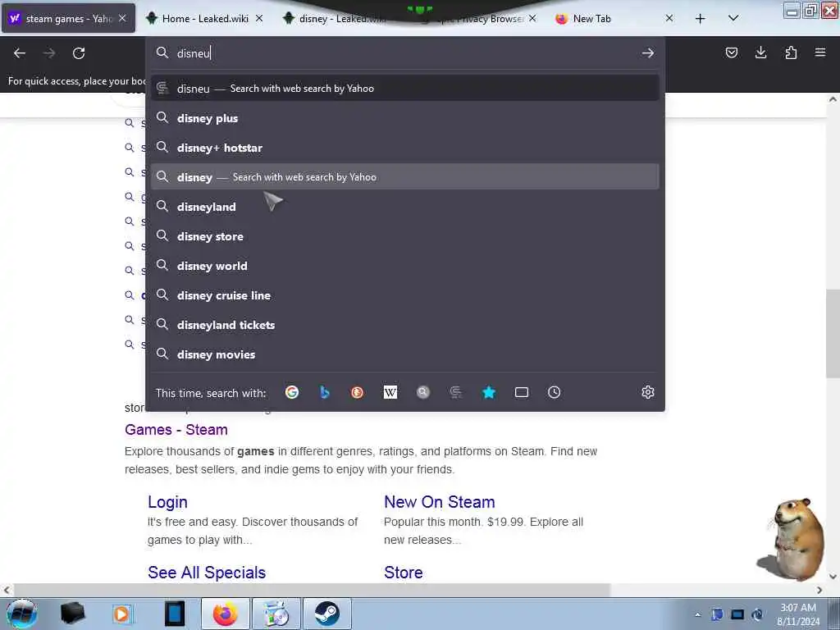
Task: Open the 'New On Steam' sublink
Action: coord(440,502)
